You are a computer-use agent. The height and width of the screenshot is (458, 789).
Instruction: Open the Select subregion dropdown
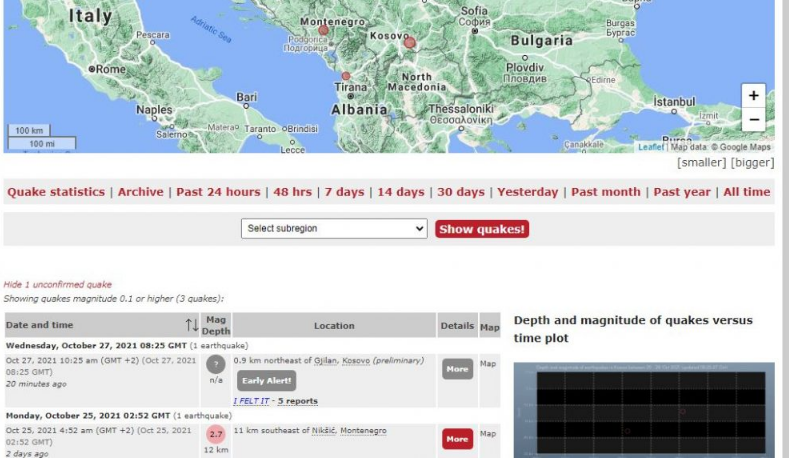[334, 229]
